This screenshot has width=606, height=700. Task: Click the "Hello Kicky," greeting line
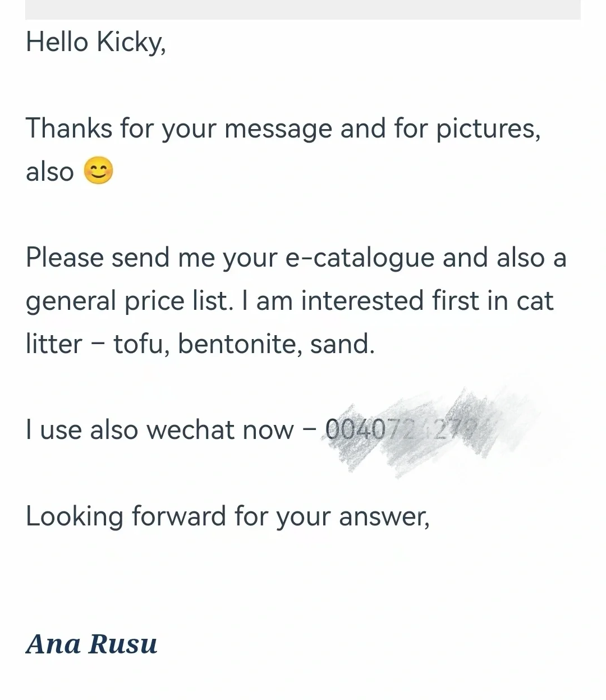96,42
